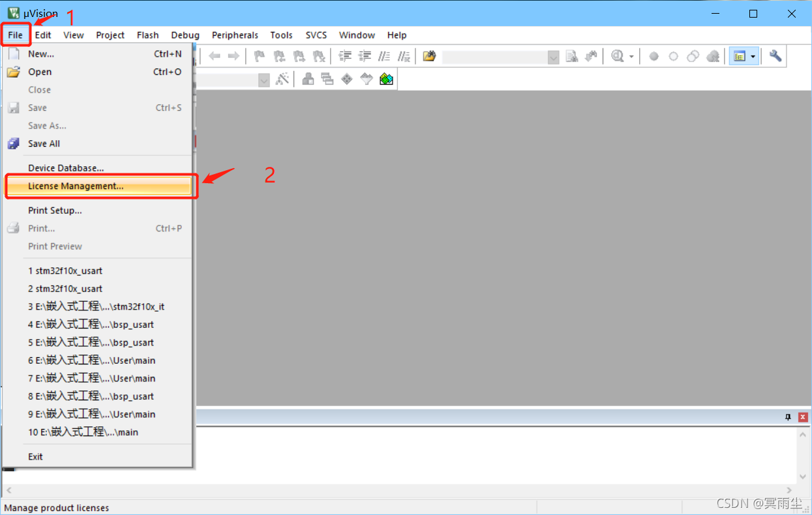Open the Peripherals menu

click(235, 35)
